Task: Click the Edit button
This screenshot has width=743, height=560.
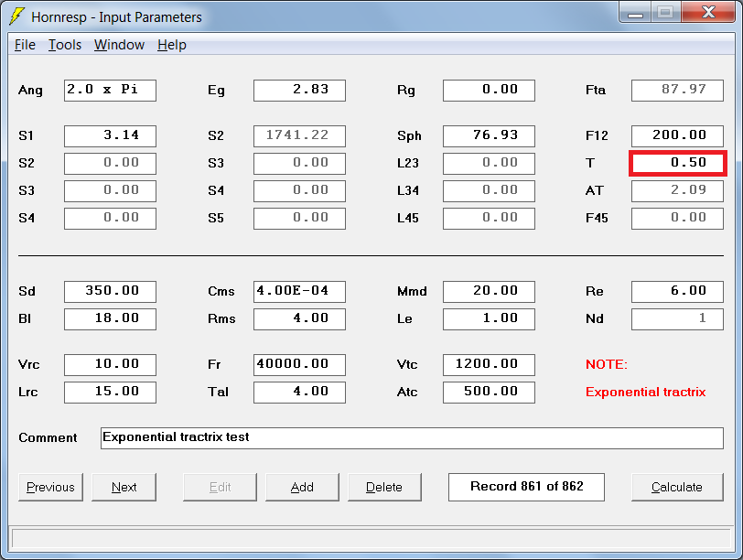Action: coord(220,487)
